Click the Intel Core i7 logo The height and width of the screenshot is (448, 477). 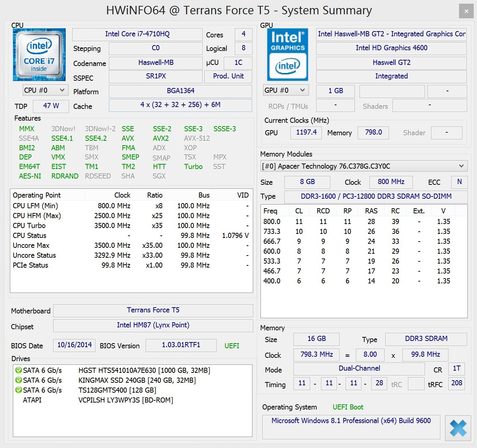pos(39,55)
